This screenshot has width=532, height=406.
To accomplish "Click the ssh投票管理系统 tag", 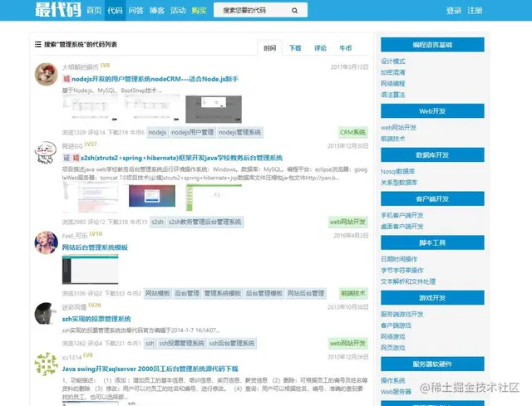I will coord(182,343).
